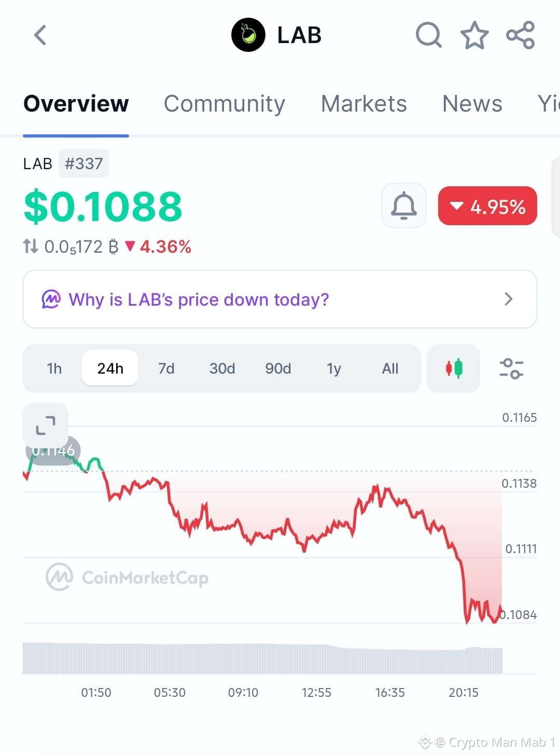This screenshot has width=560, height=755.
Task: Open the News tab
Action: coord(472,103)
